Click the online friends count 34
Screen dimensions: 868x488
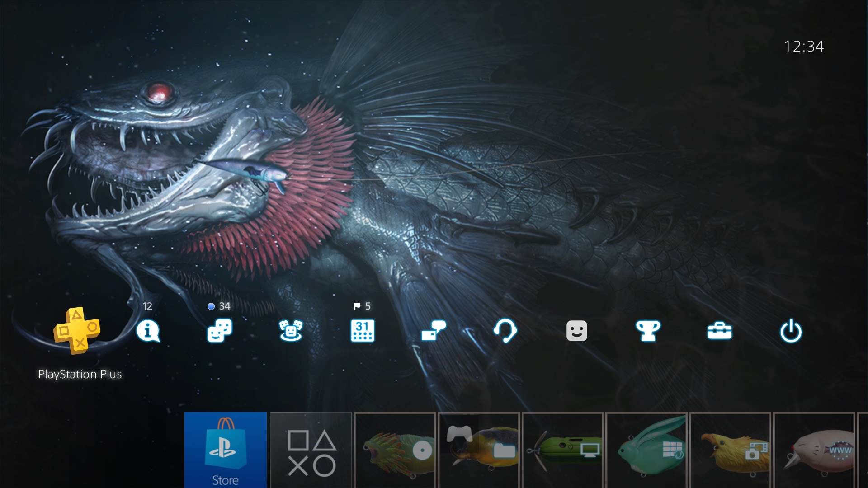pos(225,306)
